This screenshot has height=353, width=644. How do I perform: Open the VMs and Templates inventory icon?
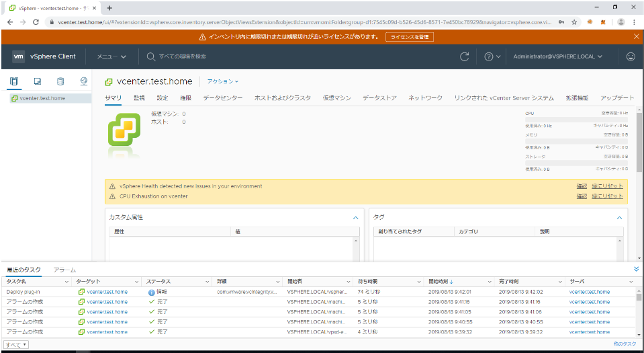(38, 81)
